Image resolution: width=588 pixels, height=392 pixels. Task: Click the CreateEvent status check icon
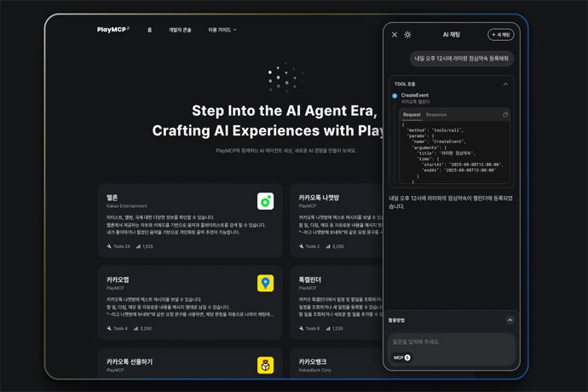(x=395, y=96)
